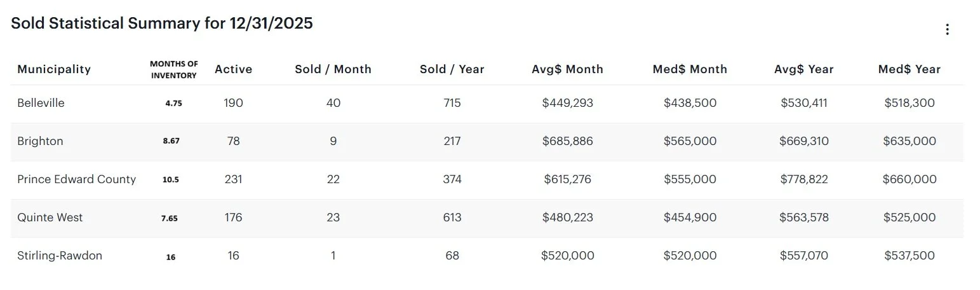Sort by Avg$ Month header

click(x=567, y=69)
